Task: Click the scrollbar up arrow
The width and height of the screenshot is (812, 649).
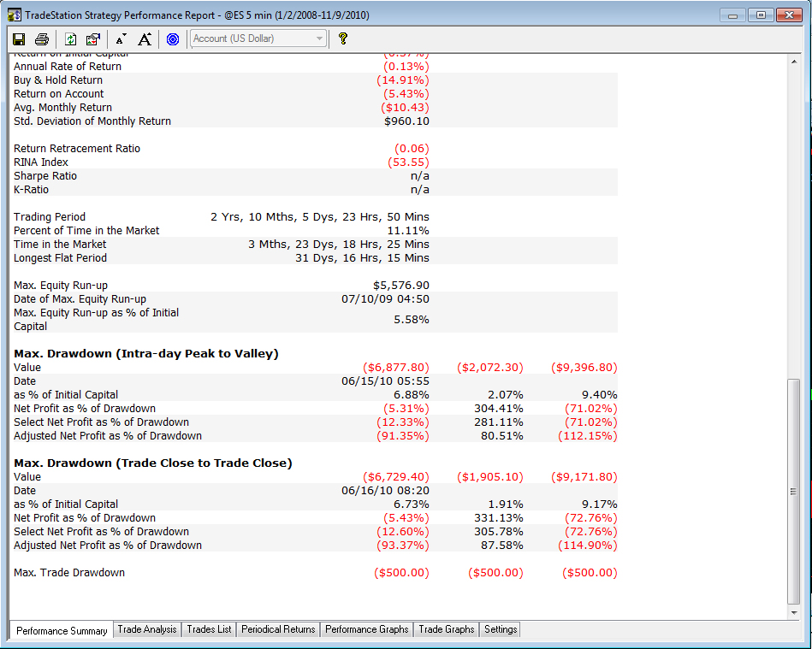Action: click(x=794, y=62)
